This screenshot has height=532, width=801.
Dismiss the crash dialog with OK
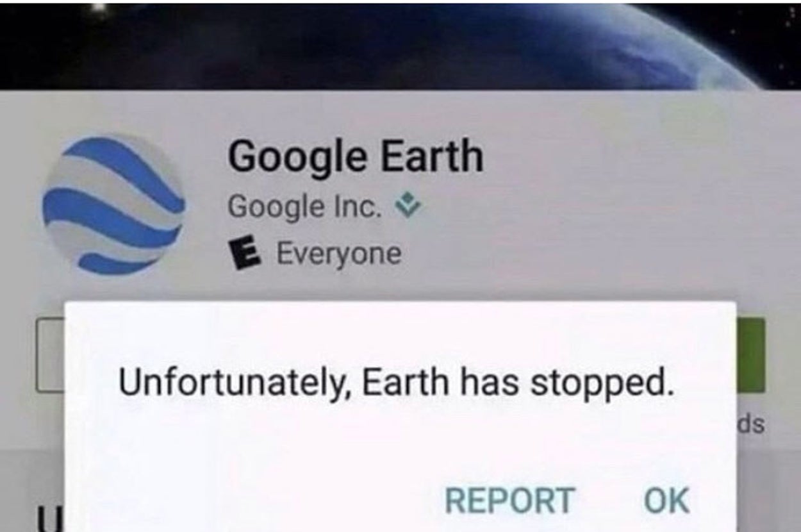click(667, 501)
